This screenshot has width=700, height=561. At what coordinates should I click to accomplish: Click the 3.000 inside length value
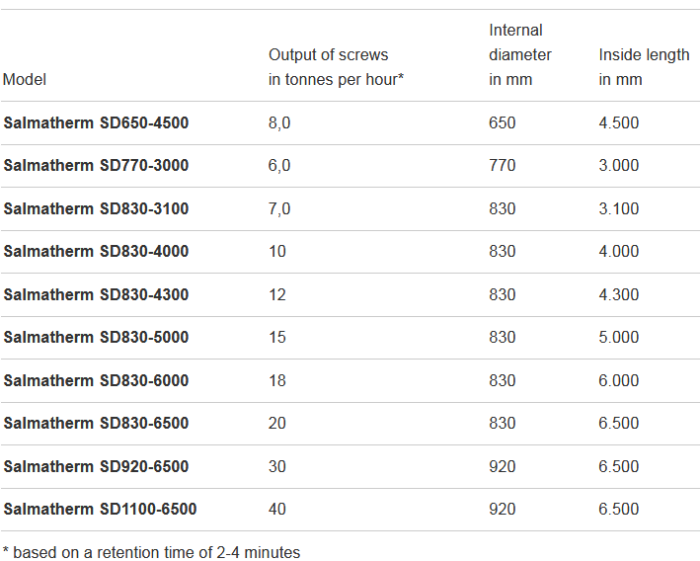619,166
